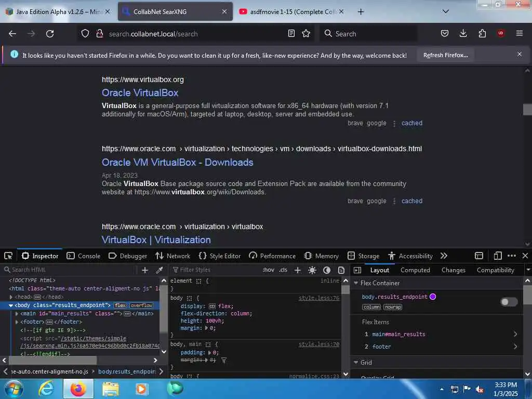532x399 pixels.
Task: Switch to the Changes sidebar tab
Action: coord(453,270)
